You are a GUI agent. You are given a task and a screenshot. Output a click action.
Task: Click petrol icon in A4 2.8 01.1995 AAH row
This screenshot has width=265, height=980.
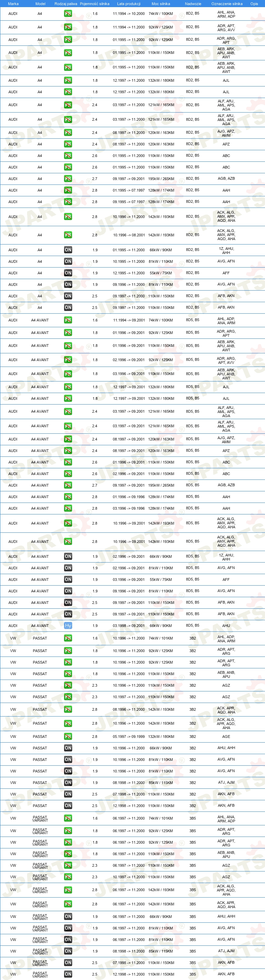point(68,190)
